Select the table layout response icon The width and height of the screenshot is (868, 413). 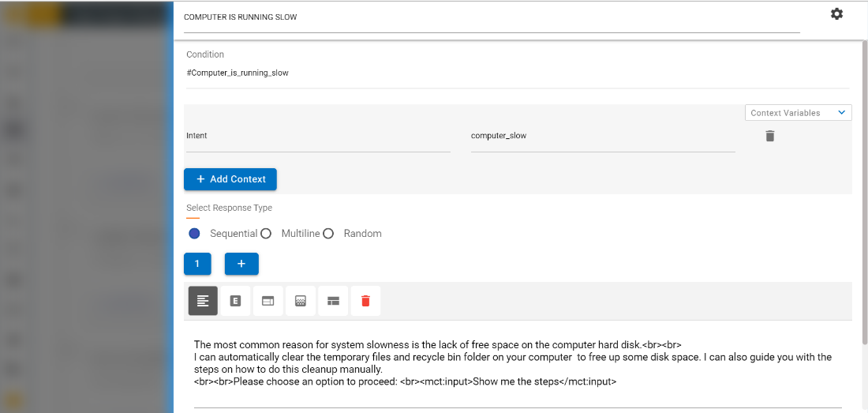pyautogui.click(x=333, y=301)
